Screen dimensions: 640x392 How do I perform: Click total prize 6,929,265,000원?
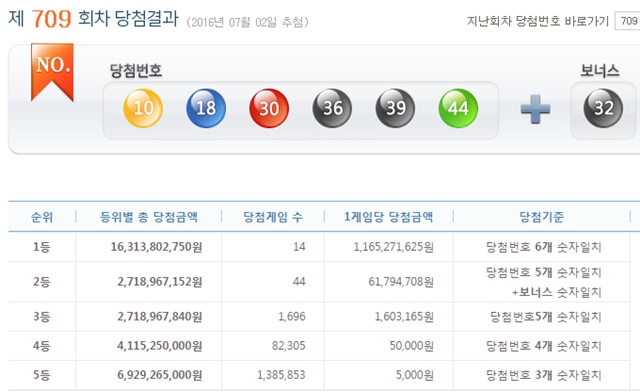[x=160, y=375]
